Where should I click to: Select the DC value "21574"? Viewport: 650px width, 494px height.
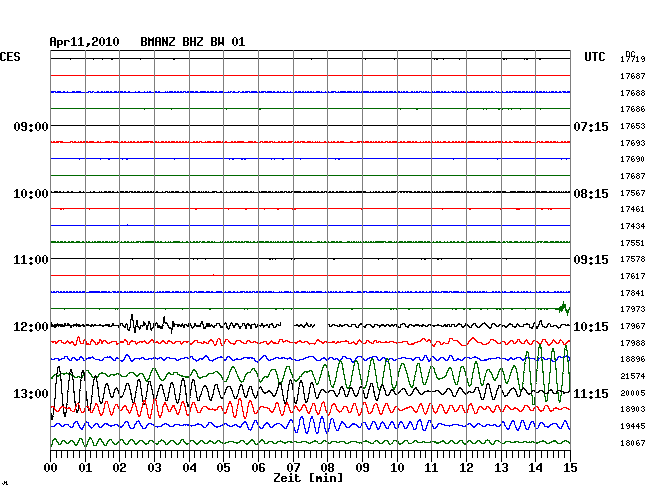[x=633, y=376]
